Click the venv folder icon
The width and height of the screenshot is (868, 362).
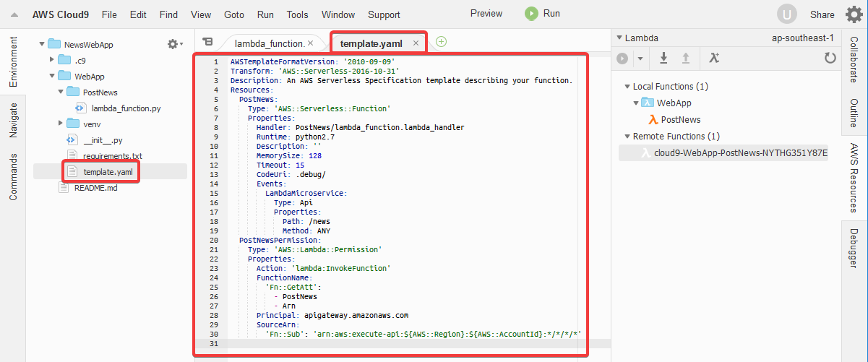point(72,124)
